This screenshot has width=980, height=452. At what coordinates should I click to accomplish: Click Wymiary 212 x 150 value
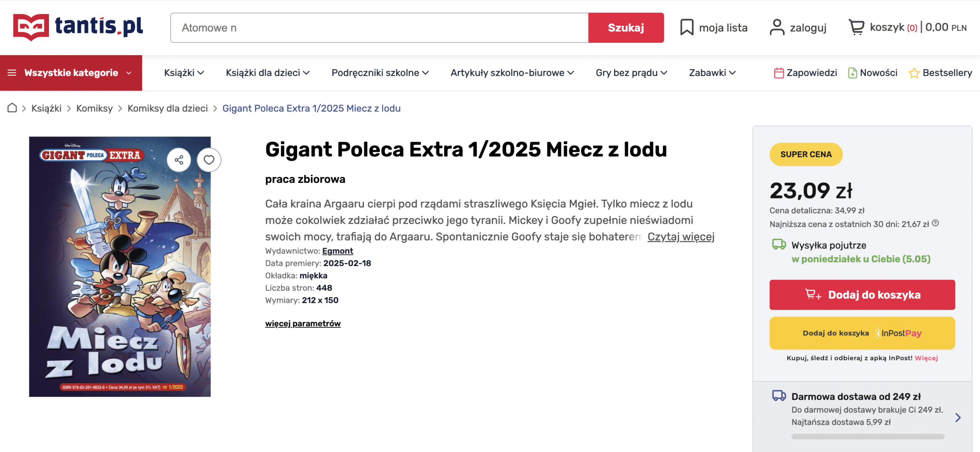(x=320, y=300)
